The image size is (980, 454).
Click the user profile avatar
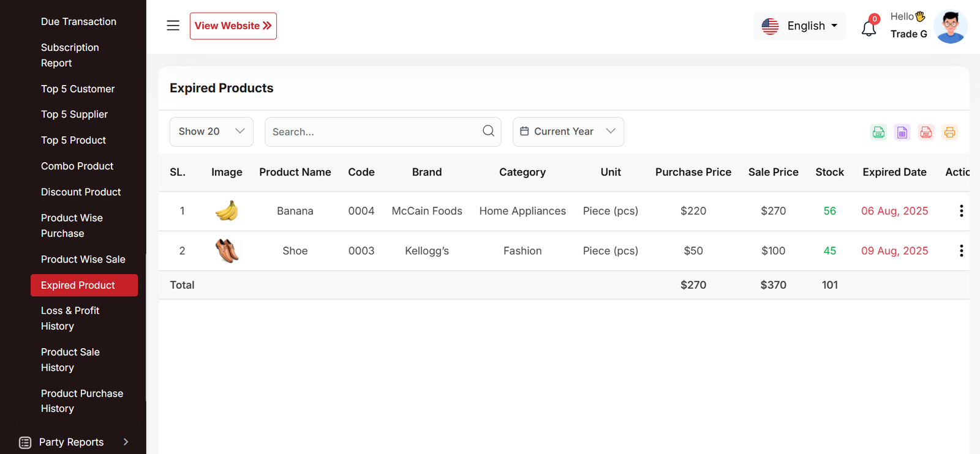pyautogui.click(x=950, y=27)
